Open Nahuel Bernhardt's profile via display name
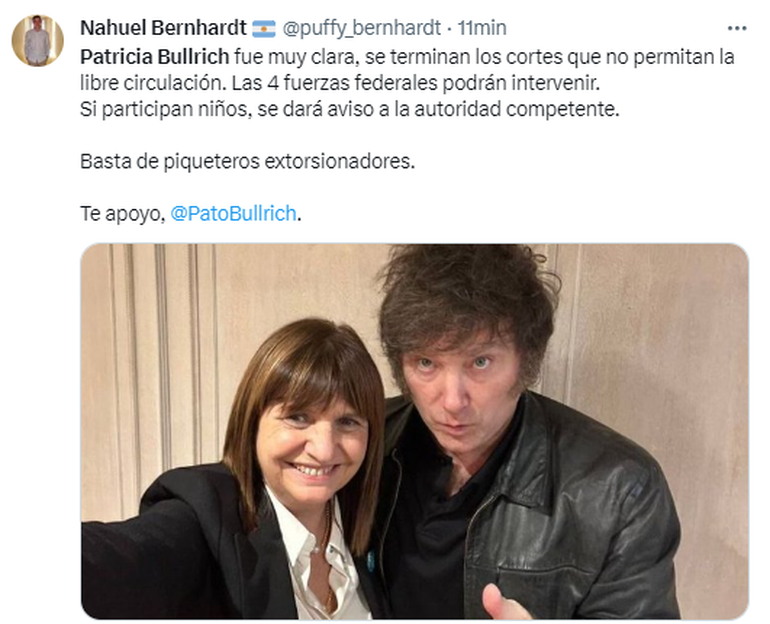Viewport: 770px width, 624px height. pos(162,28)
